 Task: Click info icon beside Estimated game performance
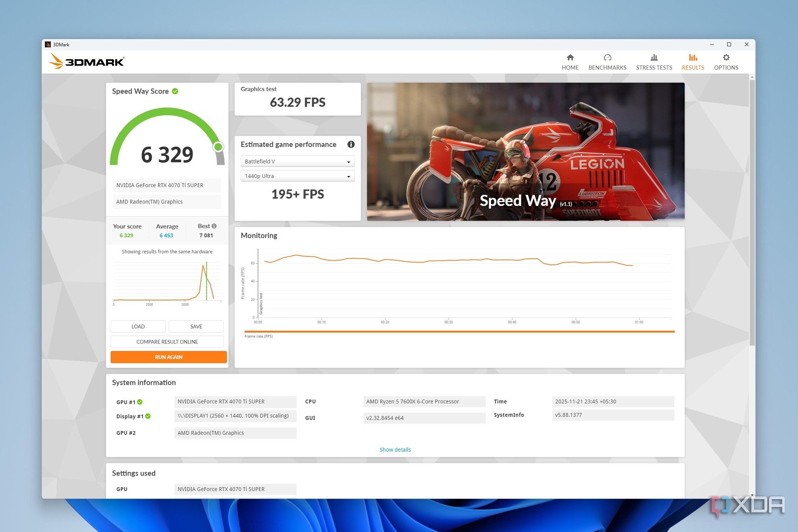[x=351, y=144]
